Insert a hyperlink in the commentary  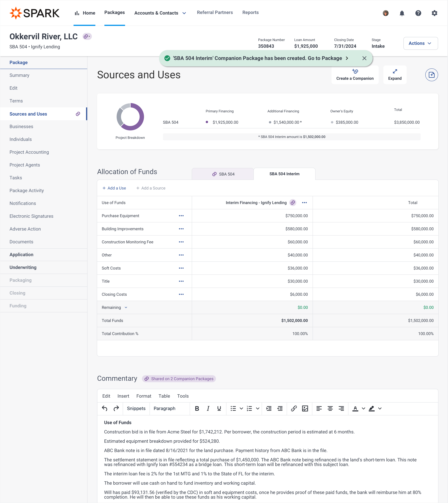pyautogui.click(x=294, y=408)
